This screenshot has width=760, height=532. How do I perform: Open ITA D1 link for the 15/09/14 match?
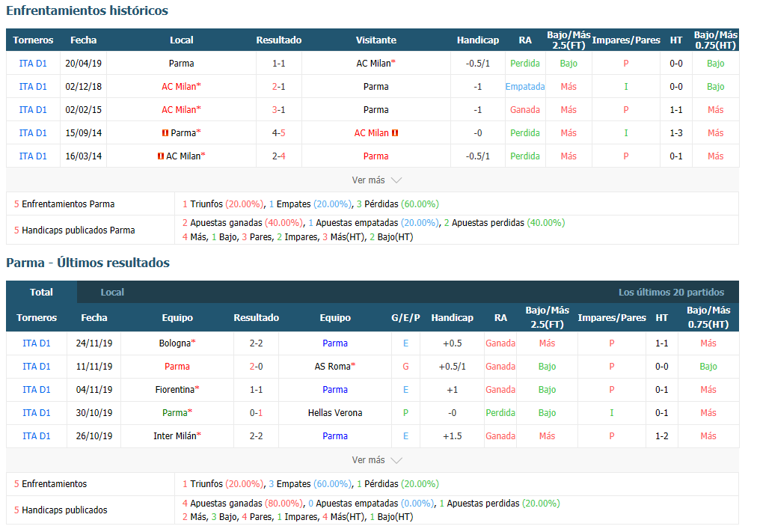pos(33,133)
